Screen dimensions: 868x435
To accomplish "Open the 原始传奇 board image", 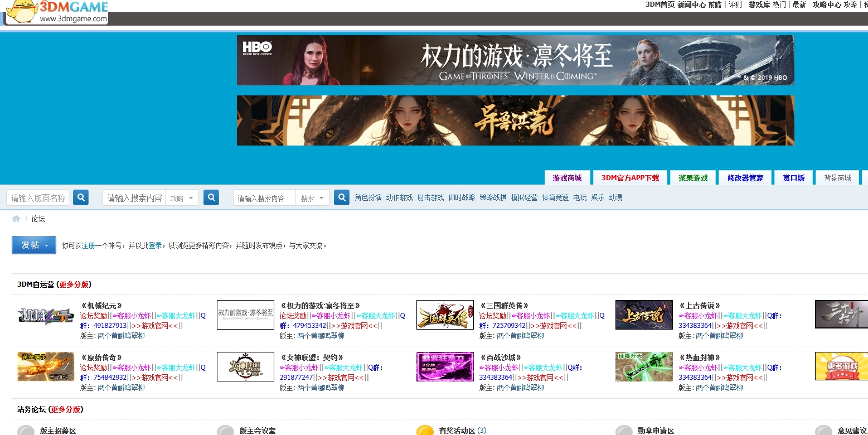I will (46, 366).
